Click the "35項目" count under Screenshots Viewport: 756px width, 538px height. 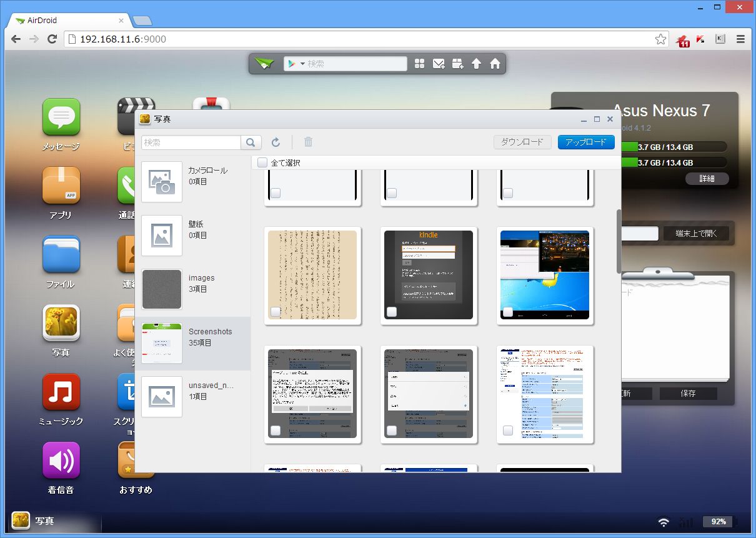(x=200, y=343)
